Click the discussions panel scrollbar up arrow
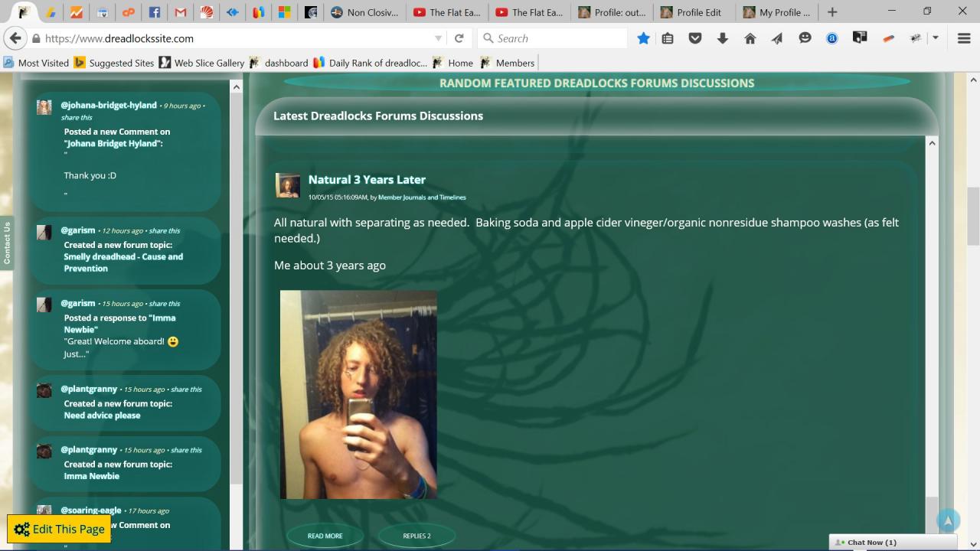 click(932, 143)
